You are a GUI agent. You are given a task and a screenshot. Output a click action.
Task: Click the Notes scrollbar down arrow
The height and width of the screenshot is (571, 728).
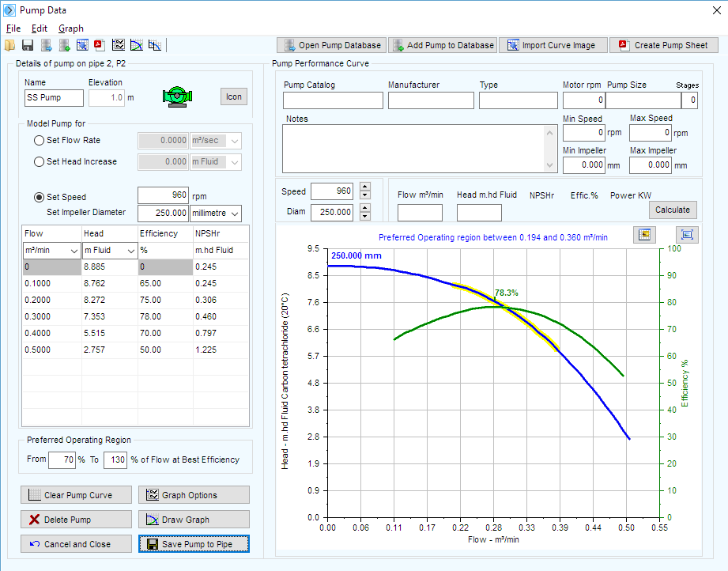coord(549,165)
